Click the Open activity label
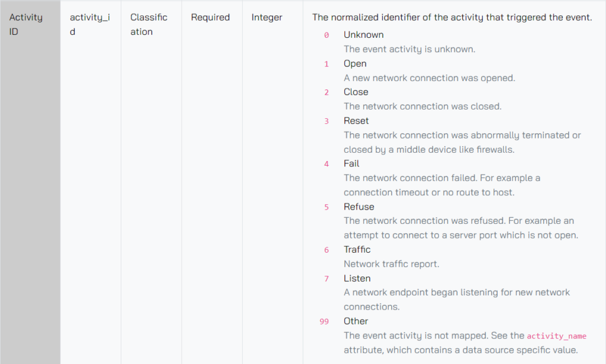Viewport: 606px width, 364px height. 355,63
